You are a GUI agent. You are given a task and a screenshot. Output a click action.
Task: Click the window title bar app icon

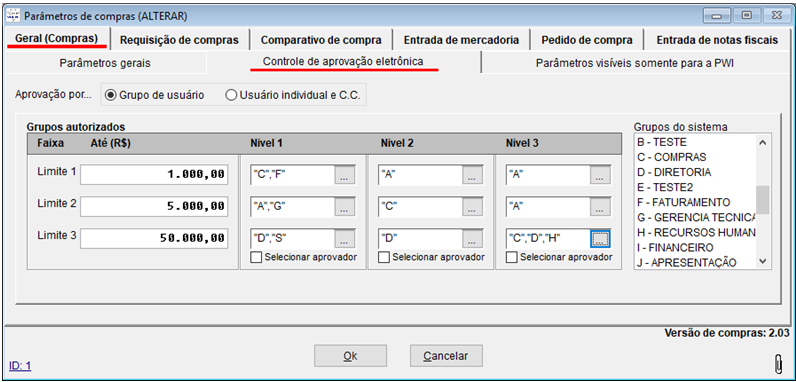(x=14, y=16)
